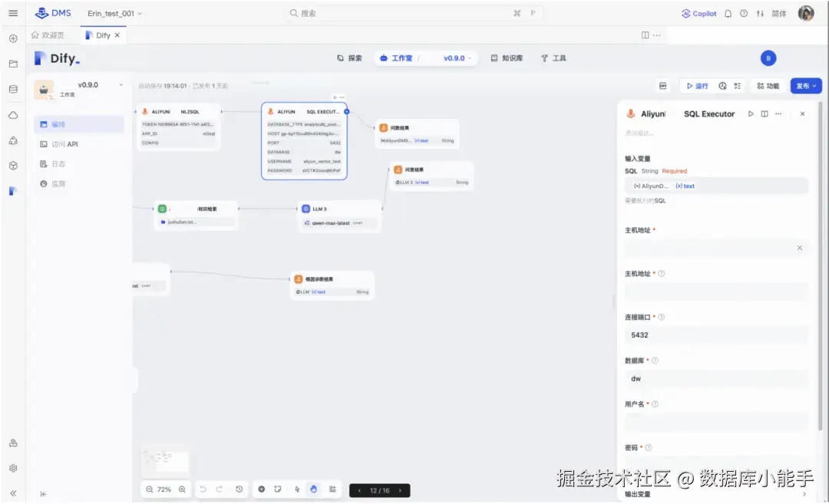This screenshot has height=504, width=829.
Task: Open version history clock on canvas toolbar
Action: coord(239,489)
